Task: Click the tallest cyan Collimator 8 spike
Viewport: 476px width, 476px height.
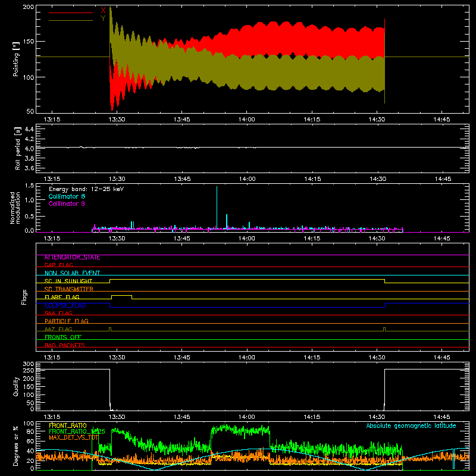Action: (217, 206)
